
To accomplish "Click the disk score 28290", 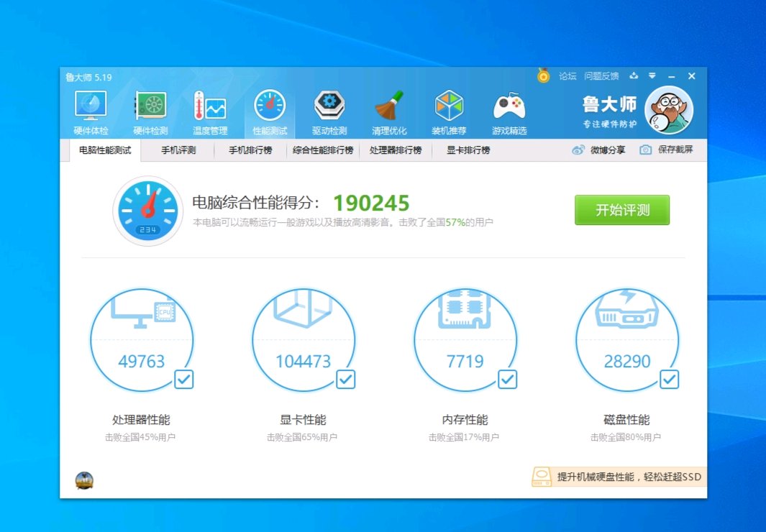I will (x=626, y=361).
